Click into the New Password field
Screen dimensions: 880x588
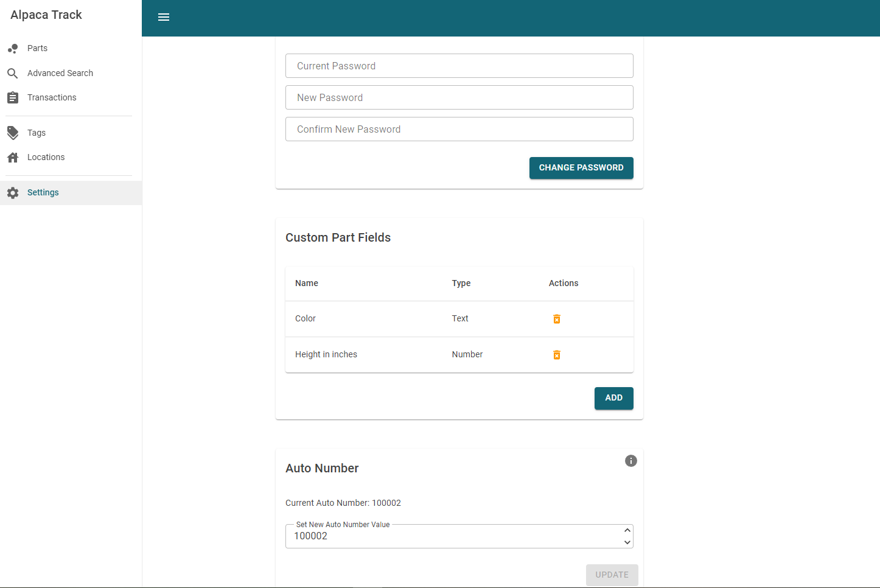[459, 97]
